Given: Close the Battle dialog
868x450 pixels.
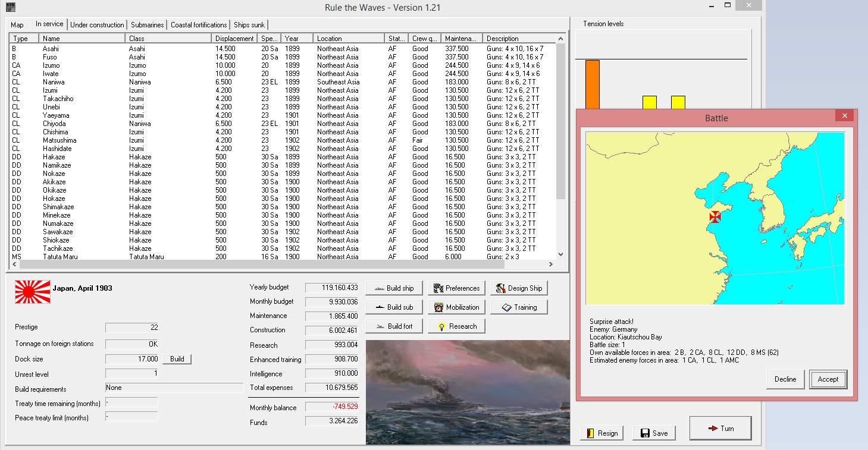Looking at the screenshot, I should (845, 115).
